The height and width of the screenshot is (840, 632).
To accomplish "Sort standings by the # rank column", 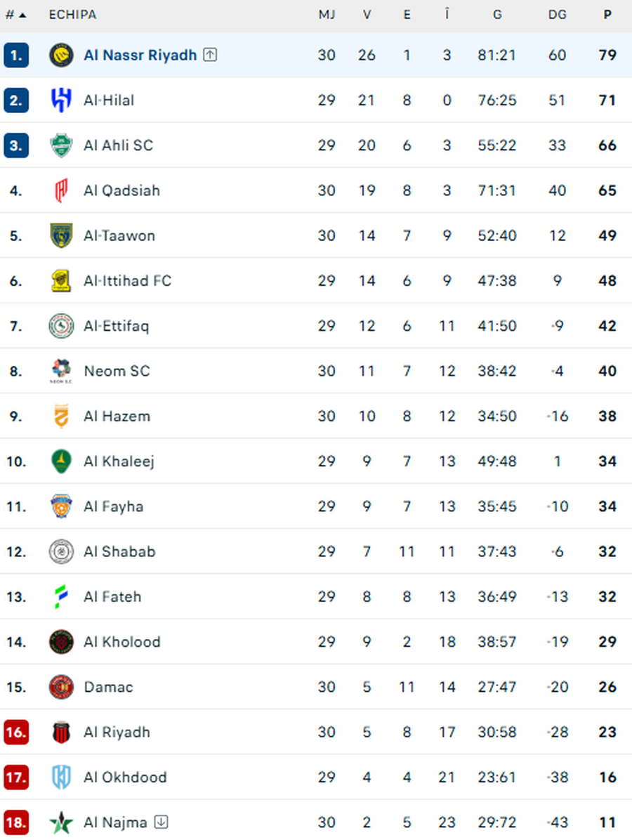I will pos(15,15).
